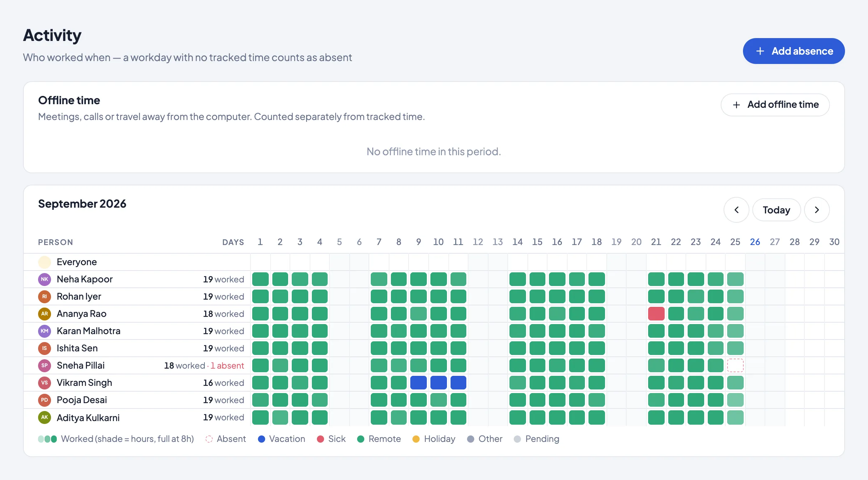Select the day 26 column header
Screen dimensions: 868x480
[755, 242]
